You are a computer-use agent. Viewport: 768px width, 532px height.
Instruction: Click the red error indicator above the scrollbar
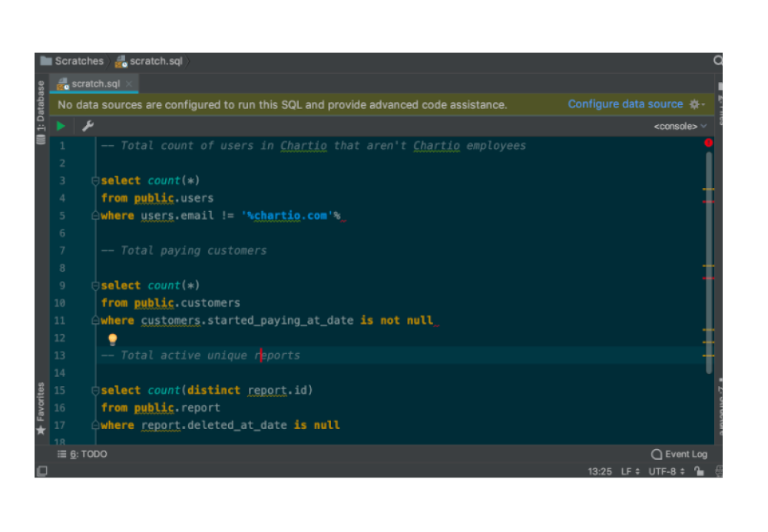(x=708, y=142)
